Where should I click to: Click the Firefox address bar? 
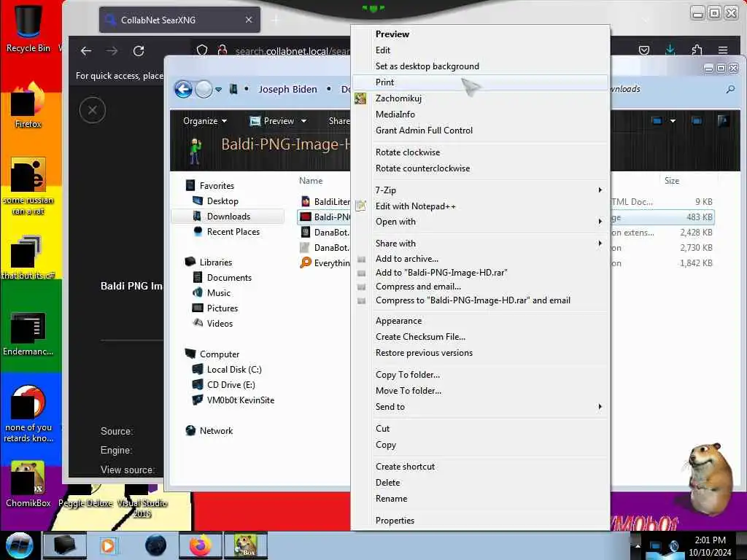292,50
